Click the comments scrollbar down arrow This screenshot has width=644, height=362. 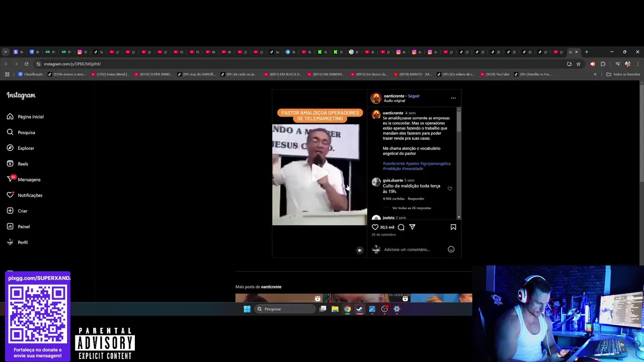(458, 218)
